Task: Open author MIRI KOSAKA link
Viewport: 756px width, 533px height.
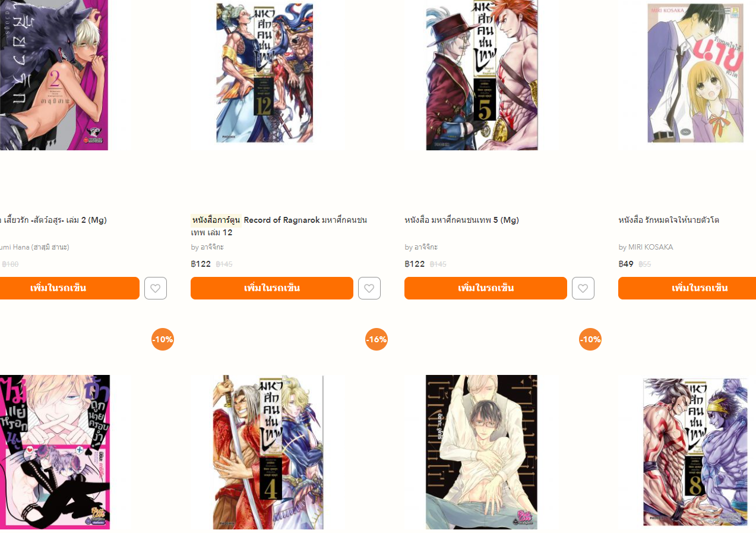Action: [651, 247]
